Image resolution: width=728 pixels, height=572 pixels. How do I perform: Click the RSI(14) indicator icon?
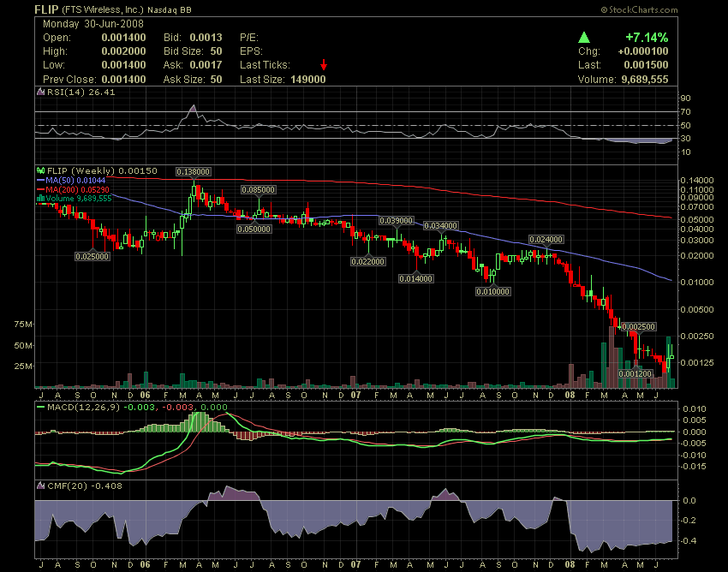[41, 92]
